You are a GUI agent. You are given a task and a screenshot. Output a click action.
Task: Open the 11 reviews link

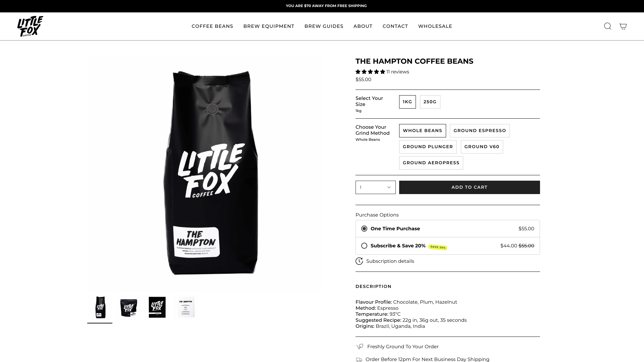397,72
